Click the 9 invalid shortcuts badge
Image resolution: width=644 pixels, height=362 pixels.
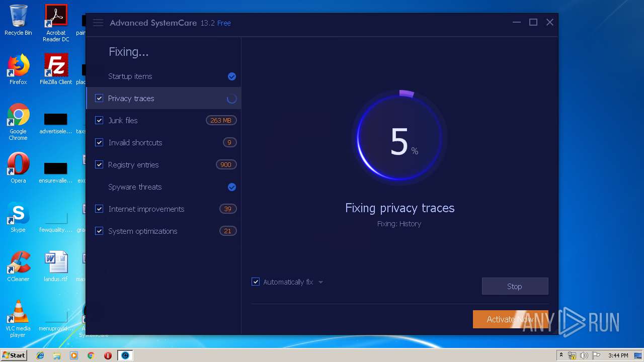[229, 143]
